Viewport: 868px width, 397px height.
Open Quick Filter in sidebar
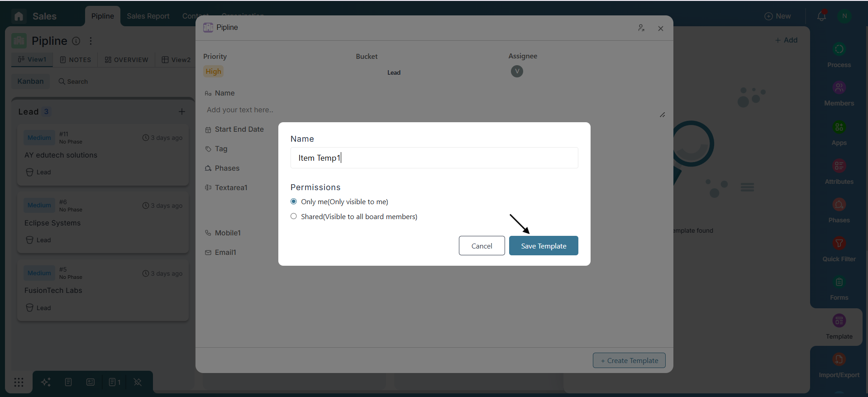[839, 249]
